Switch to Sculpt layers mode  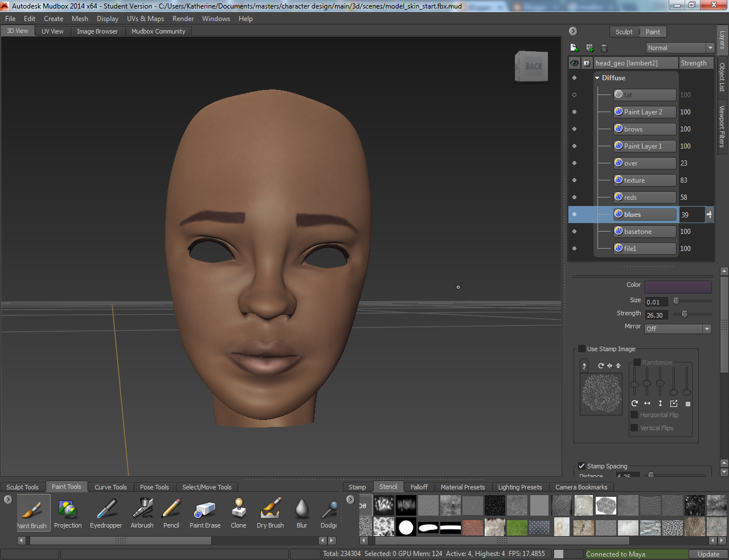click(x=624, y=32)
